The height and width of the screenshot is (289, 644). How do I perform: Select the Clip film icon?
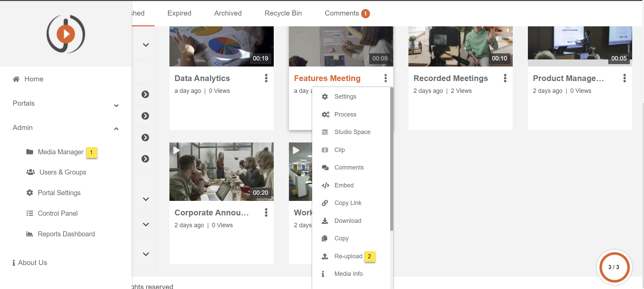(325, 150)
